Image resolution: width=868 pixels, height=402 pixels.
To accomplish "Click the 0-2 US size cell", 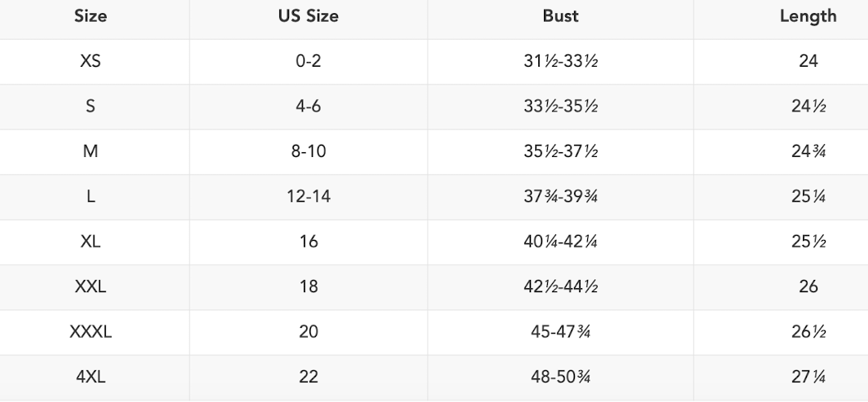I will (307, 61).
